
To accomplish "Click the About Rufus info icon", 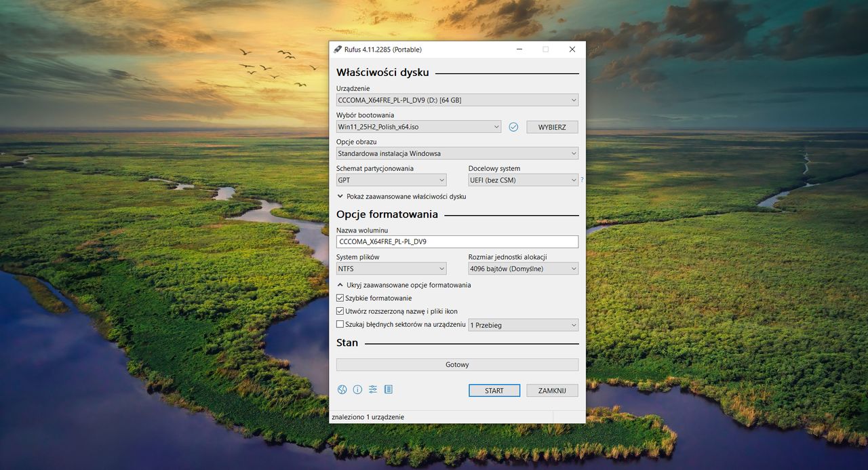I will point(357,389).
